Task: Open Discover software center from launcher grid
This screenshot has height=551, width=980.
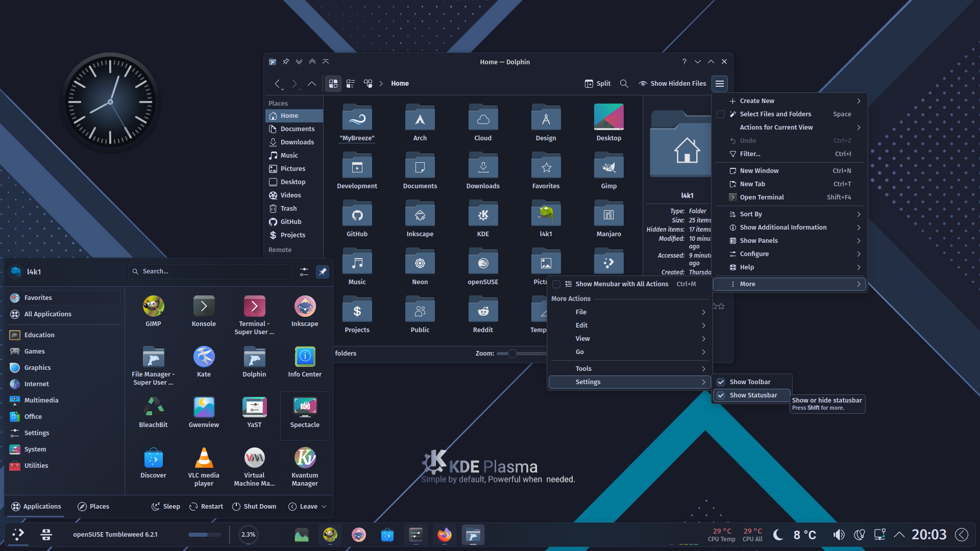Action: (153, 463)
